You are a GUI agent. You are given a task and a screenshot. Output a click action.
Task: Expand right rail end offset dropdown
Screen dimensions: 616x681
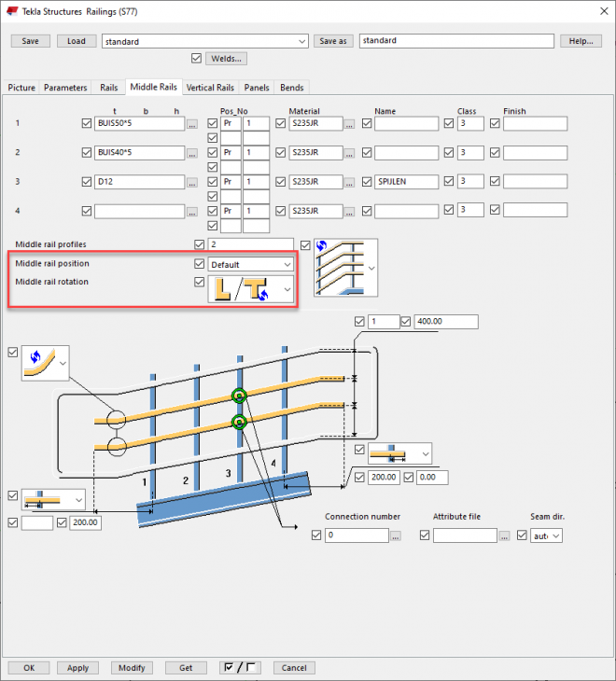coord(426,454)
